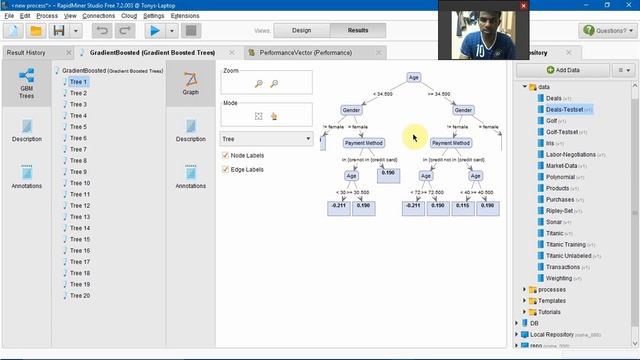640x360 pixels.
Task: Expand the DB repository node
Action: point(517,323)
